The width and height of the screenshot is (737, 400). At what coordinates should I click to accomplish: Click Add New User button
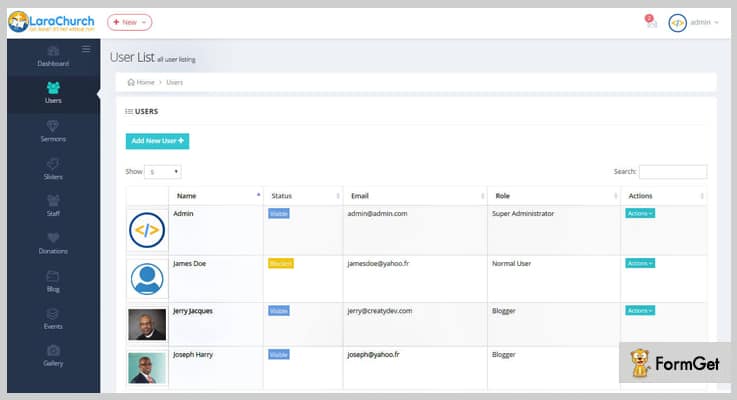(157, 141)
